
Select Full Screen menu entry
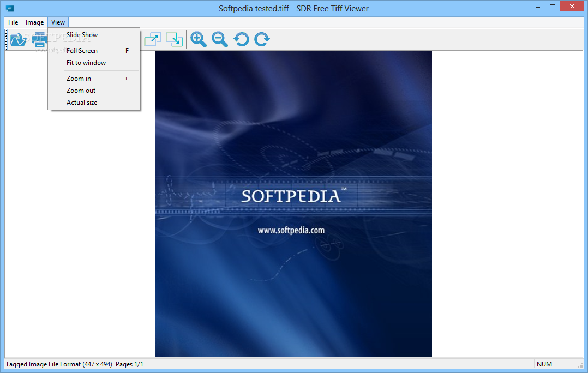94,51
